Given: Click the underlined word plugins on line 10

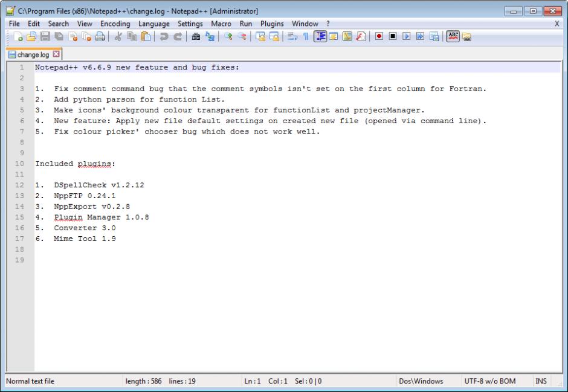Looking at the screenshot, I should (94, 164).
